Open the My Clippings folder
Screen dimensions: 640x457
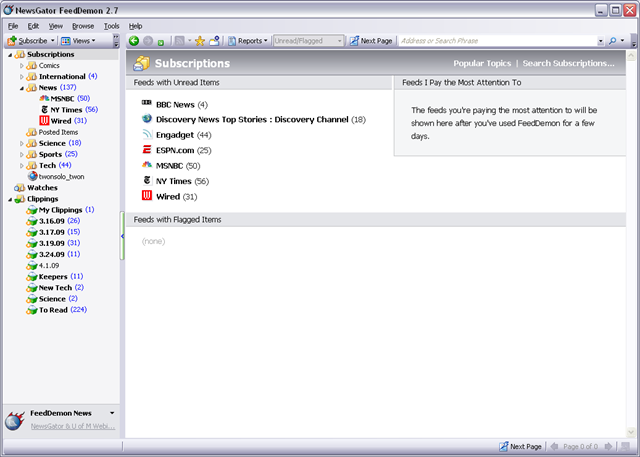point(60,210)
